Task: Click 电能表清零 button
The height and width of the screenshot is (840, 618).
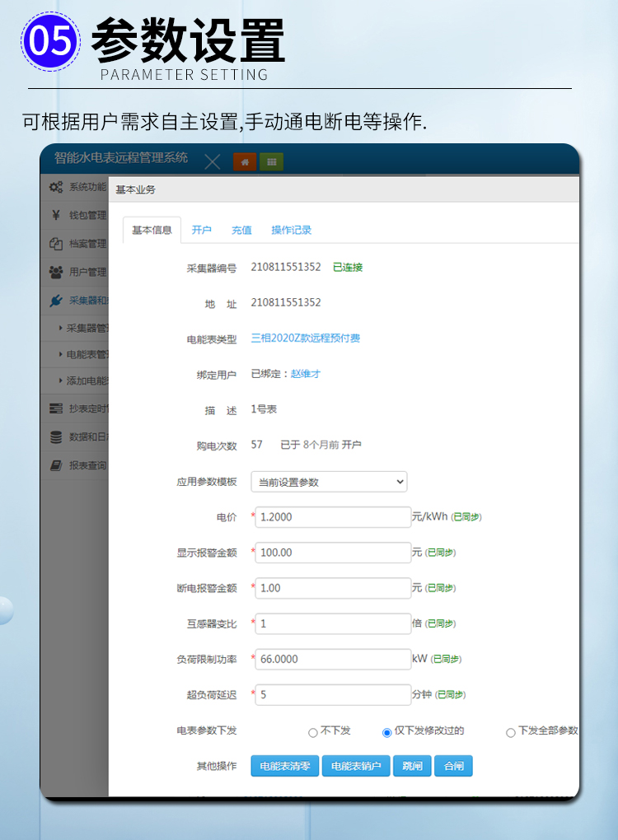Action: coord(284,766)
